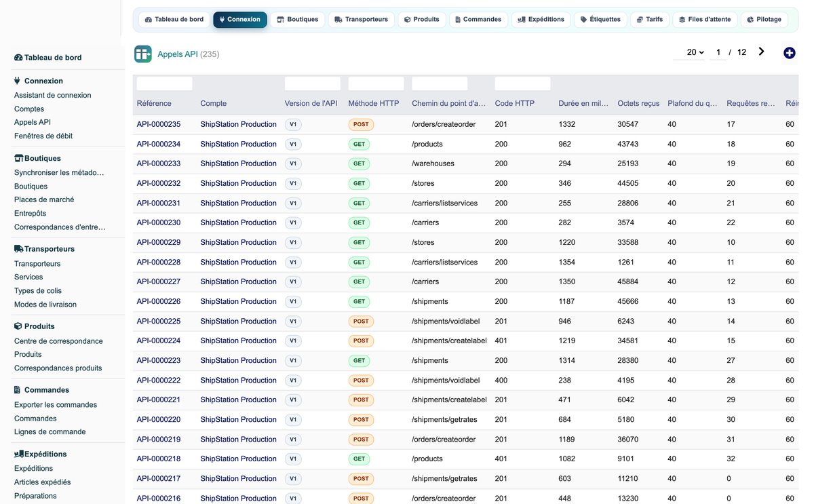The image size is (814, 504).
Task: Open Exporter les commandes in sidebar
Action: (x=56, y=405)
